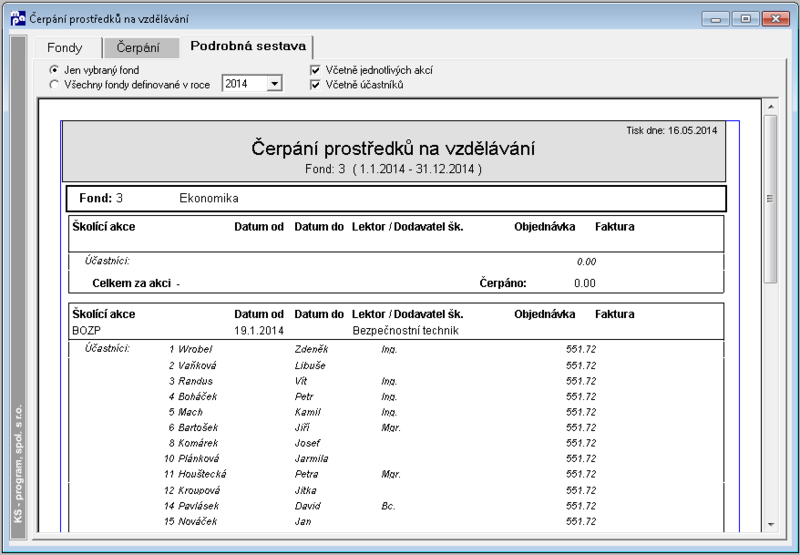Click the Fond: 3 (1.1.2014 - 31.12.2014) subtitle
The width and height of the screenshot is (800, 555).
[393, 169]
